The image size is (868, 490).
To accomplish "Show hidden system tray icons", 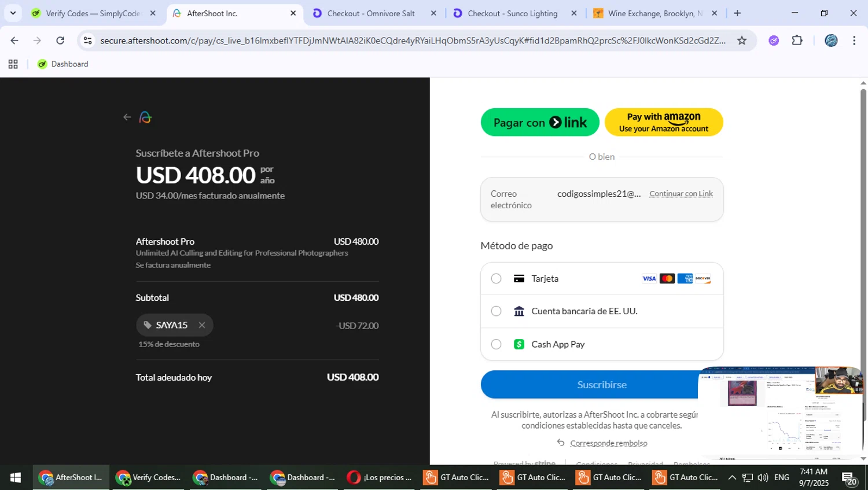I will click(x=732, y=478).
